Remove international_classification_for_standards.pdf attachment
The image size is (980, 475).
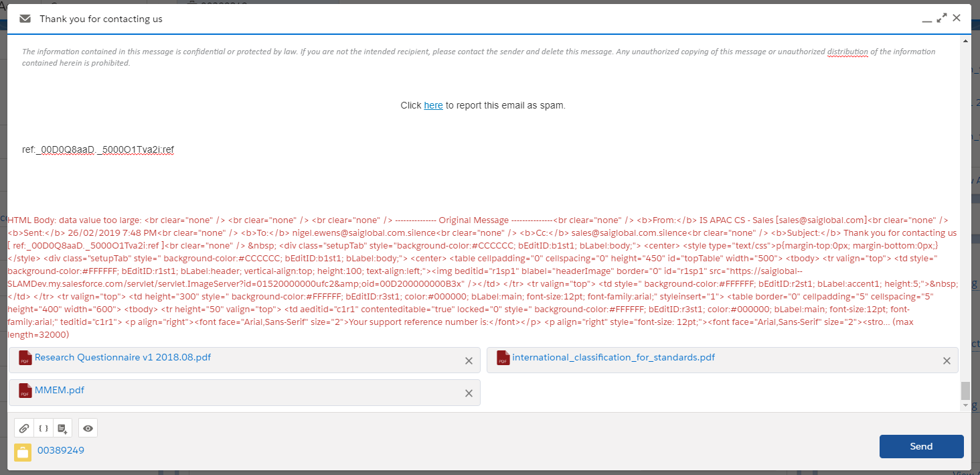click(947, 360)
